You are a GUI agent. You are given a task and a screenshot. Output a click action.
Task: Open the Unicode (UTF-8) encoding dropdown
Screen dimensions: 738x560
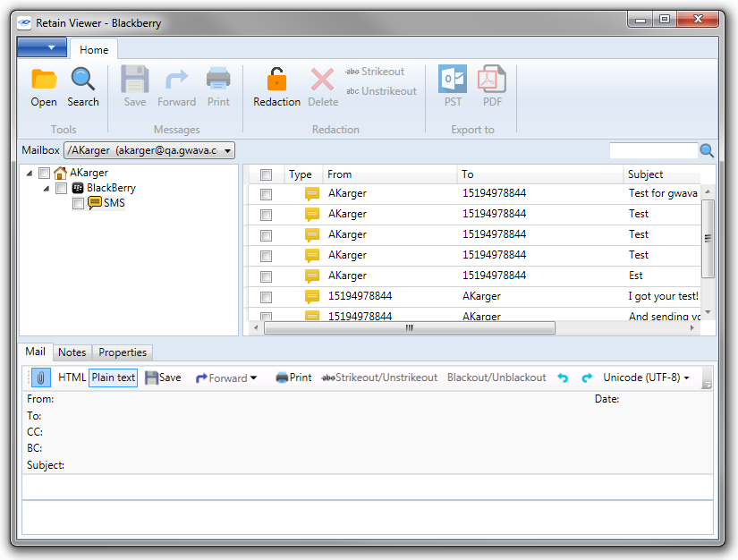tap(646, 378)
